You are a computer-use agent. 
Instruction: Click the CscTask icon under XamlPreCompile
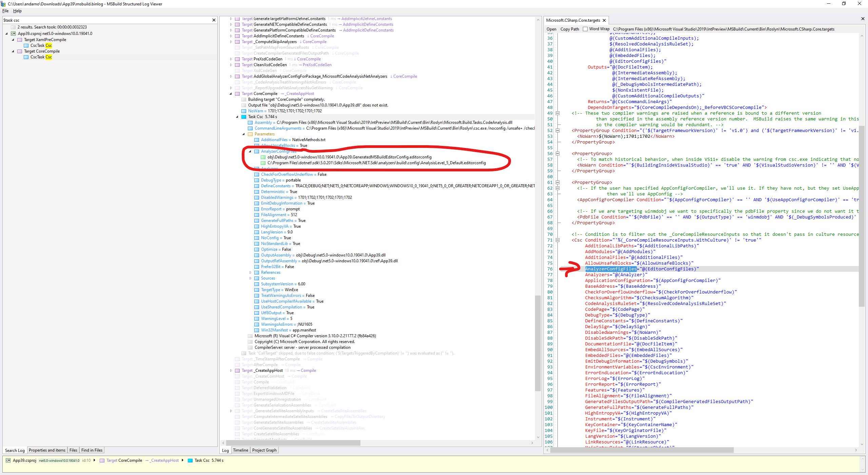[26, 45]
